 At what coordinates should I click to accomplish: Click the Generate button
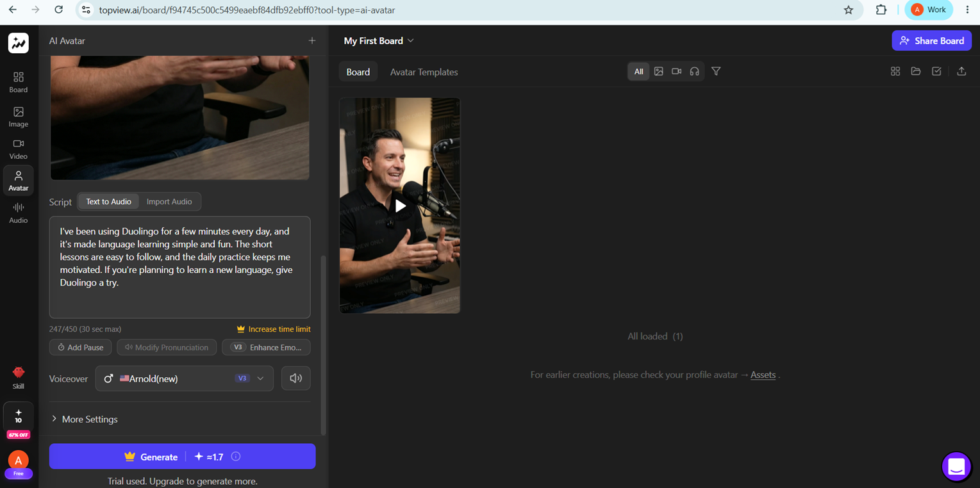tap(182, 457)
